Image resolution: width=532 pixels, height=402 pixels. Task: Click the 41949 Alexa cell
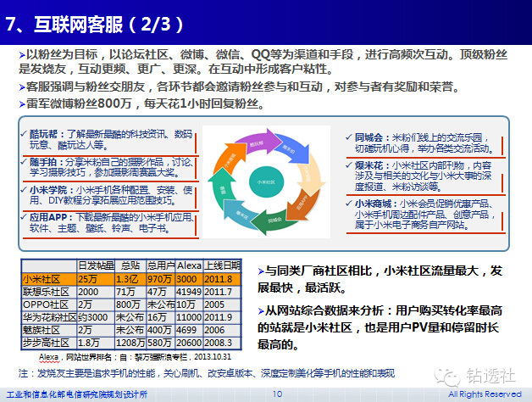tap(189, 292)
